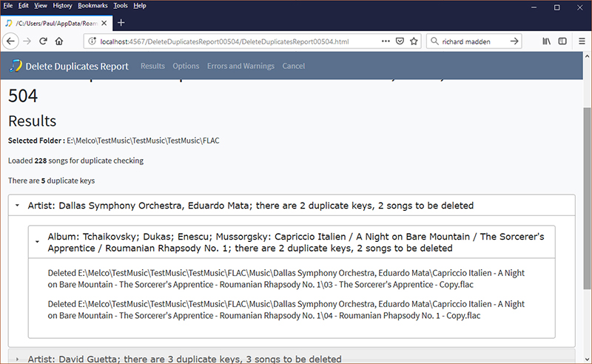Minimize the Firefox window
The width and height of the screenshot is (592, 364).
coord(534,7)
